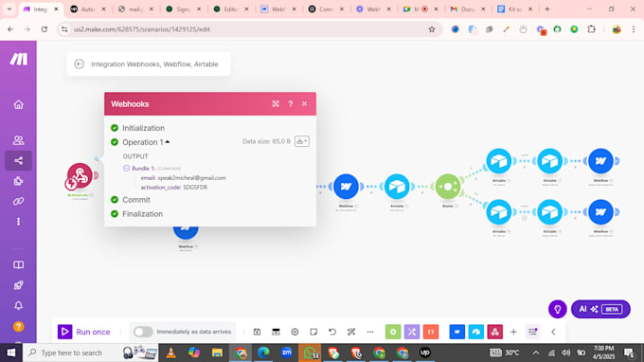Select the Webflow module ending the upper route
This screenshot has width=644, height=362.
tap(600, 161)
